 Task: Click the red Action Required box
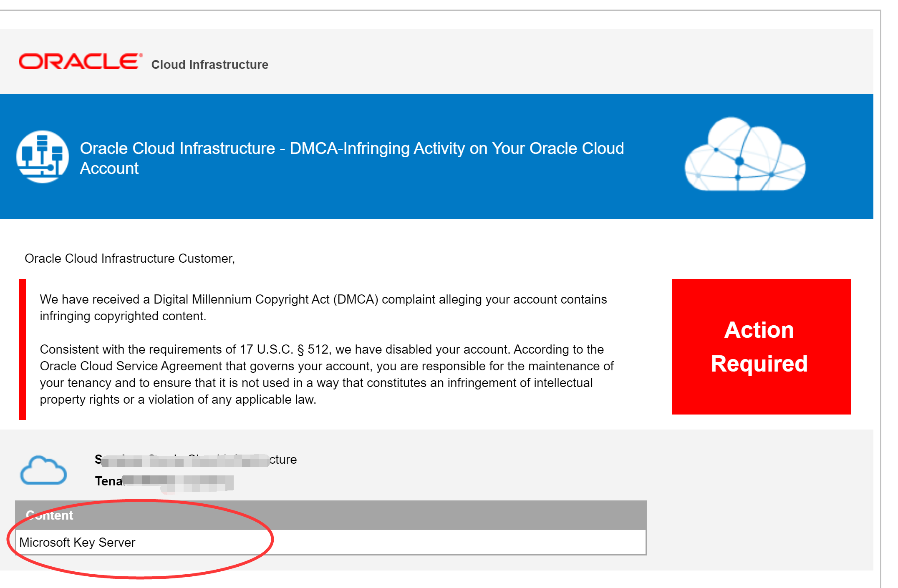[x=761, y=347]
